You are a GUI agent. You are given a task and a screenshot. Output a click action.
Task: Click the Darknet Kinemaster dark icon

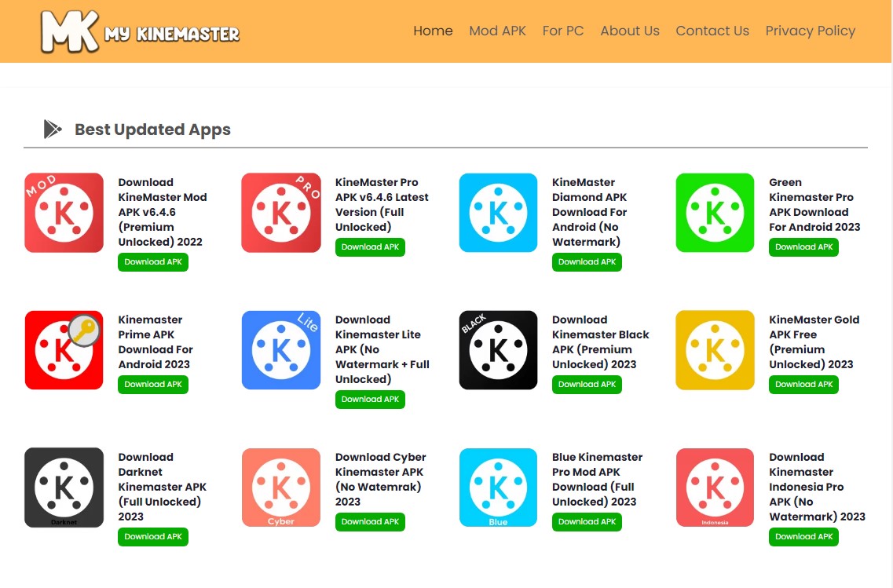click(x=64, y=487)
